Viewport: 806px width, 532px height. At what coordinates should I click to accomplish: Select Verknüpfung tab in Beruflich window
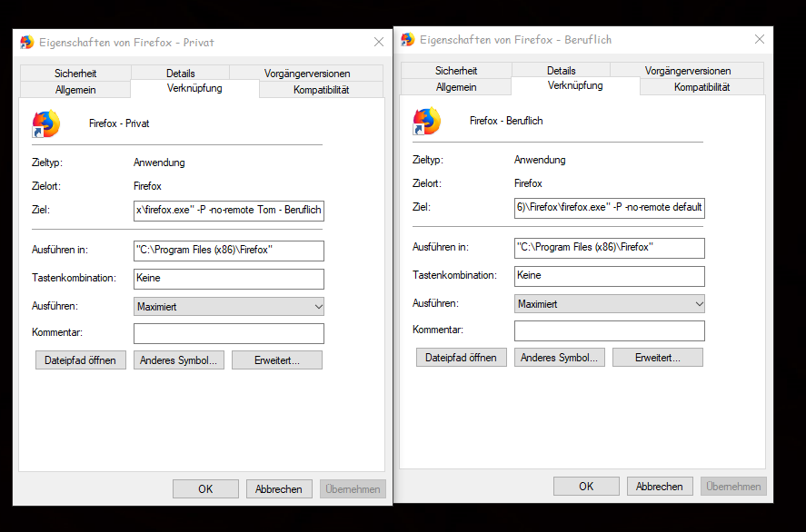[576, 85]
